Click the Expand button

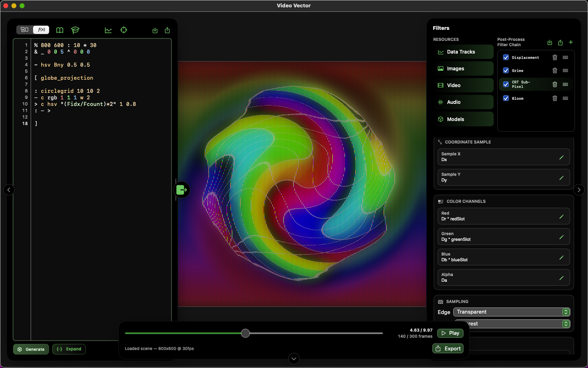tap(69, 349)
